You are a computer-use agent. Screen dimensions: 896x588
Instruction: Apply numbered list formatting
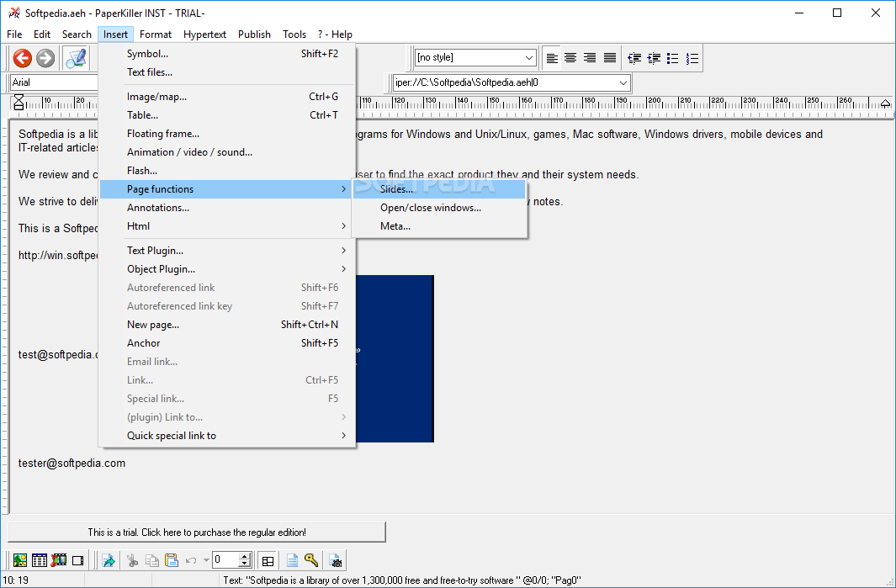[x=692, y=58]
